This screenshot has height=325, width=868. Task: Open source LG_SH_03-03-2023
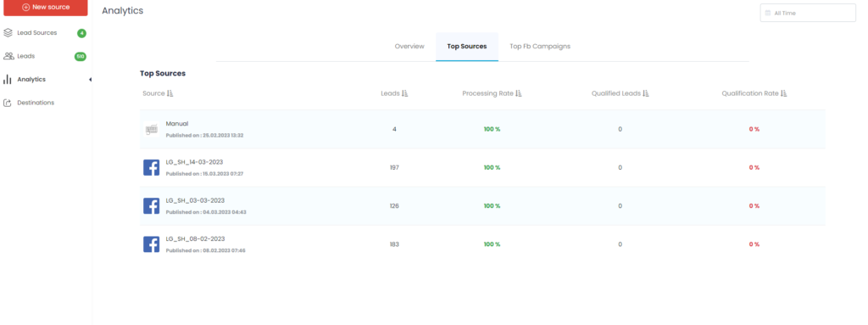pos(195,200)
